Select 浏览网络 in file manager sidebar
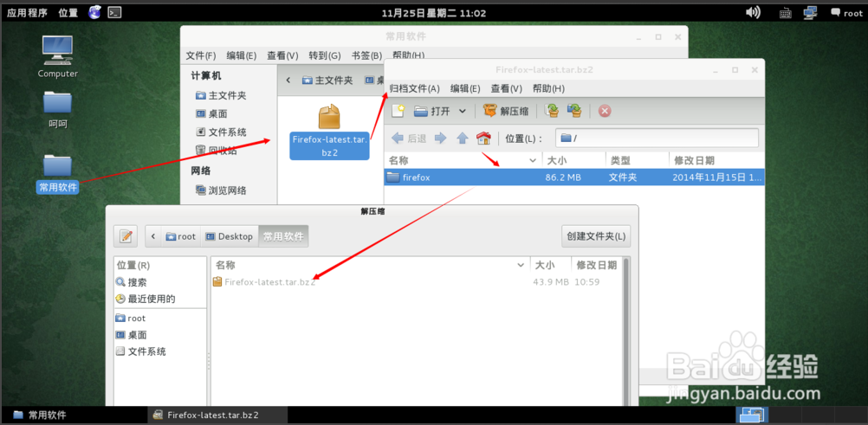The width and height of the screenshot is (868, 425). click(x=222, y=190)
